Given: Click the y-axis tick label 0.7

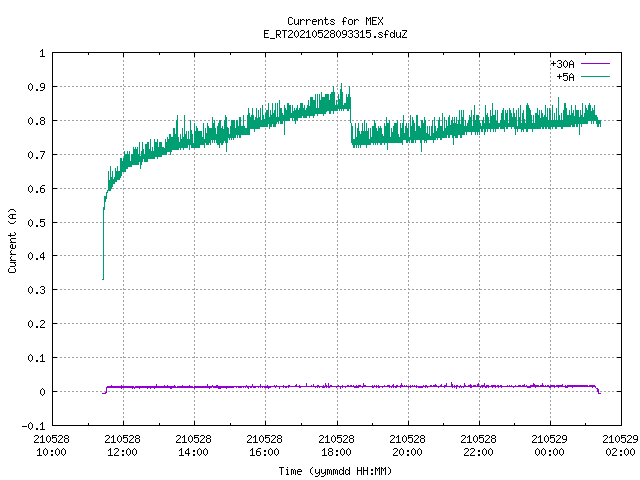Looking at the screenshot, I should [x=37, y=155].
